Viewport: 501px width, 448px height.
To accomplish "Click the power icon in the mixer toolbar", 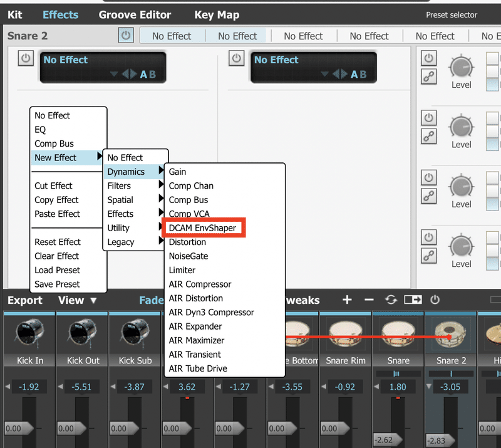I will coord(435,300).
